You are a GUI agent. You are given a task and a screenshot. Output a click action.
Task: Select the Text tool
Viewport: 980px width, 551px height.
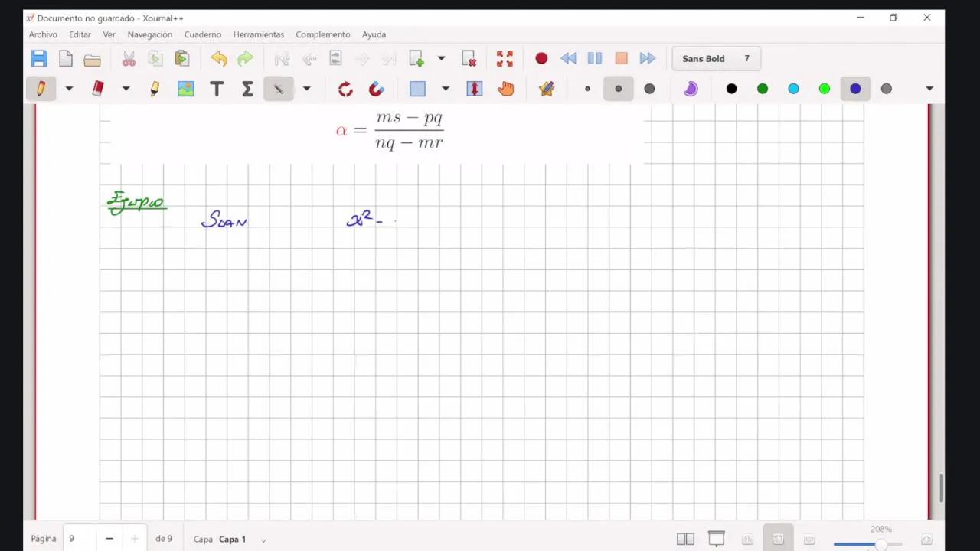217,89
